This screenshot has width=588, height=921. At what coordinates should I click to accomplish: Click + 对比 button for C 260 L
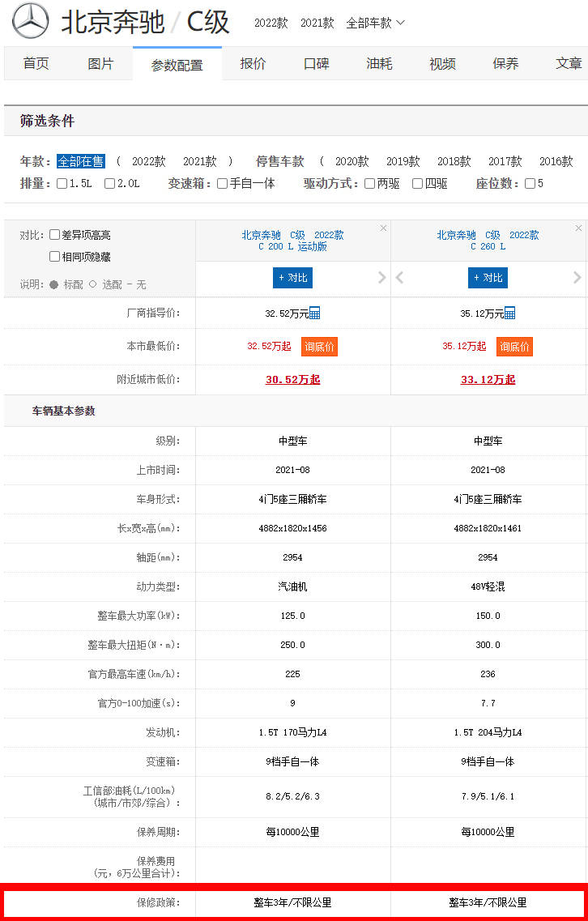coord(488,278)
